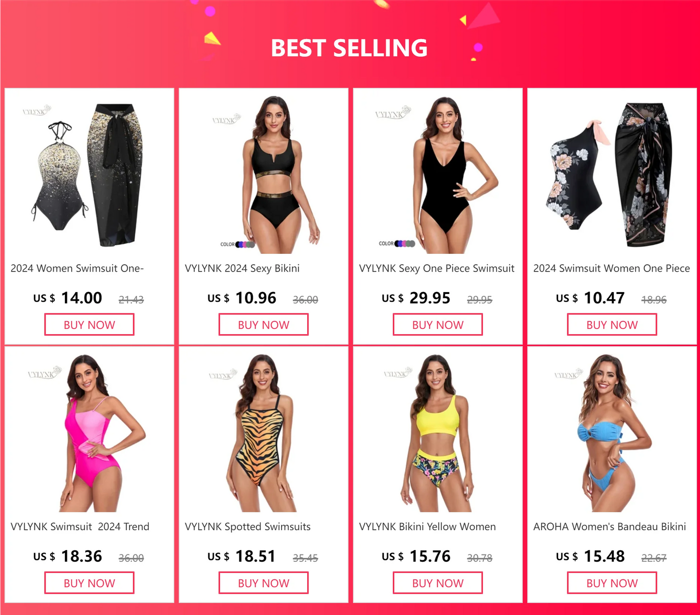
Task: Click BUY NOW for VYLYNK 2024 Sexy Bikini
Action: click(264, 324)
